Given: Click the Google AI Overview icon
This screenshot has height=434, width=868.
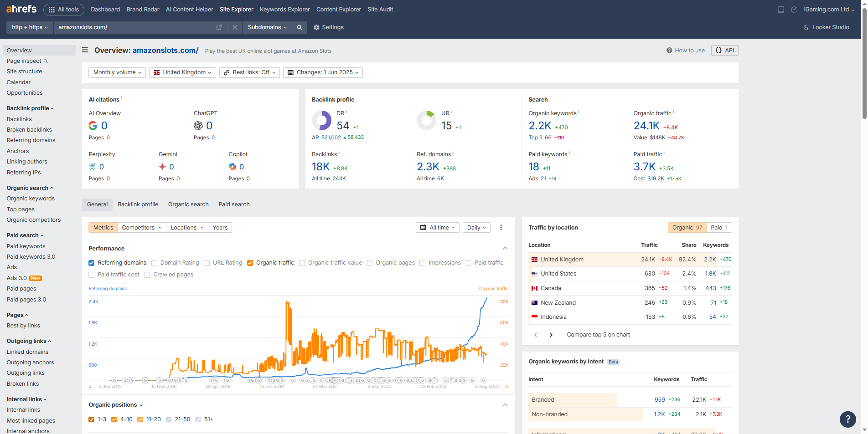Looking at the screenshot, I should 93,126.
